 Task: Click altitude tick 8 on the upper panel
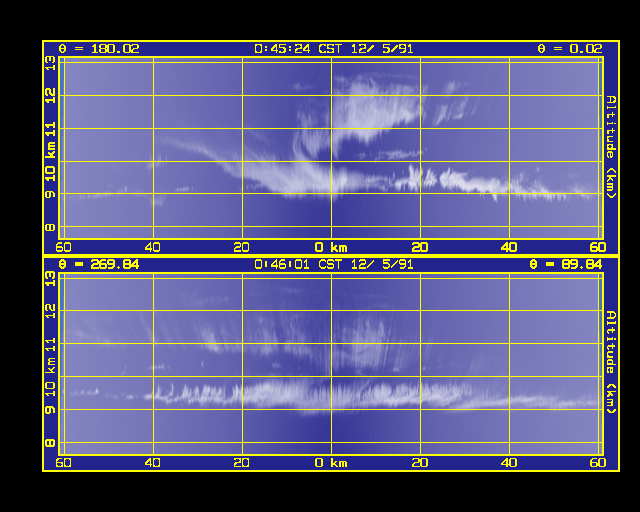pyautogui.click(x=50, y=227)
